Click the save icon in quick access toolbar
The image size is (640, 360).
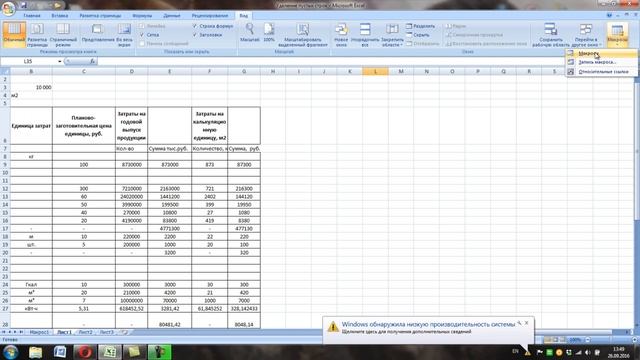[24, 5]
